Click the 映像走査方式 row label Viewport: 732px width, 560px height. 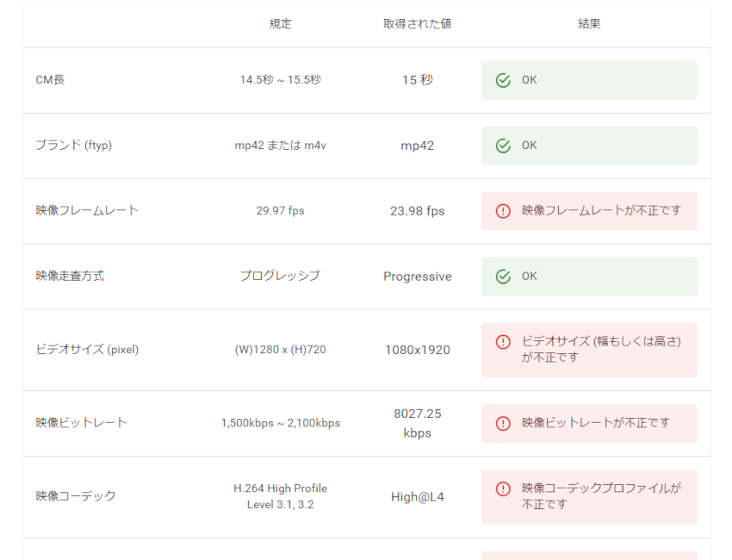(70, 276)
